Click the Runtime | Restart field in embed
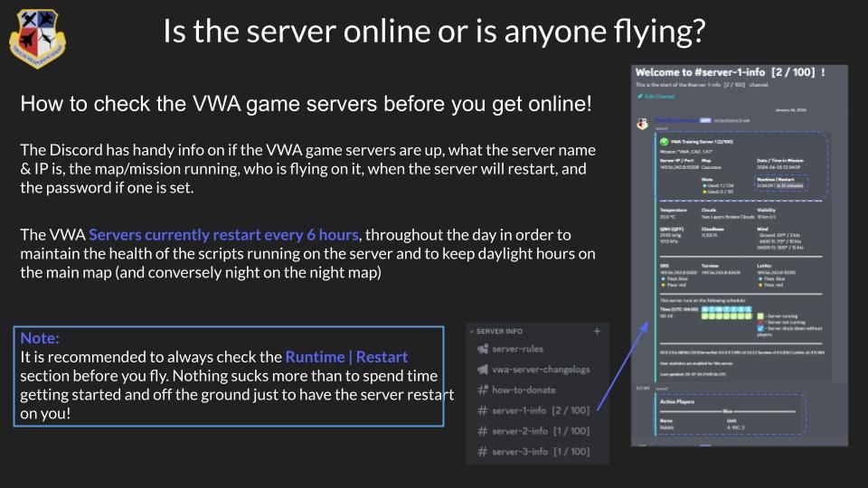The image size is (868, 488). tap(781, 183)
